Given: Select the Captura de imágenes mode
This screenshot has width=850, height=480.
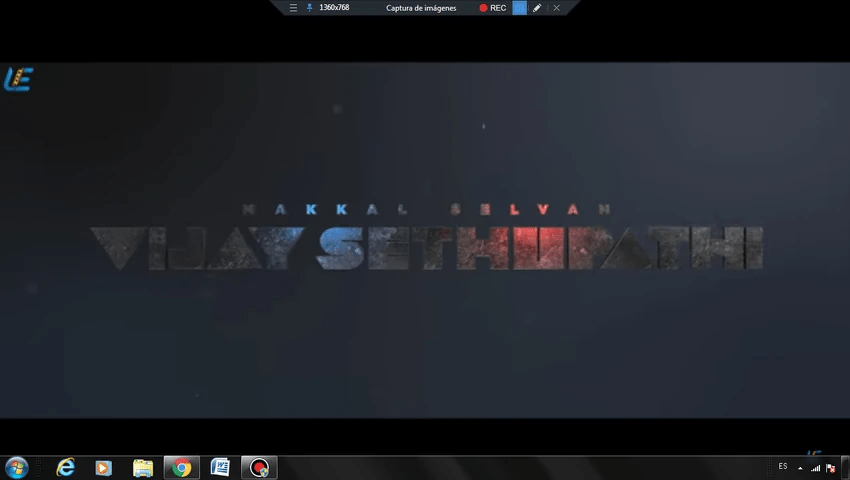Looking at the screenshot, I should [421, 8].
